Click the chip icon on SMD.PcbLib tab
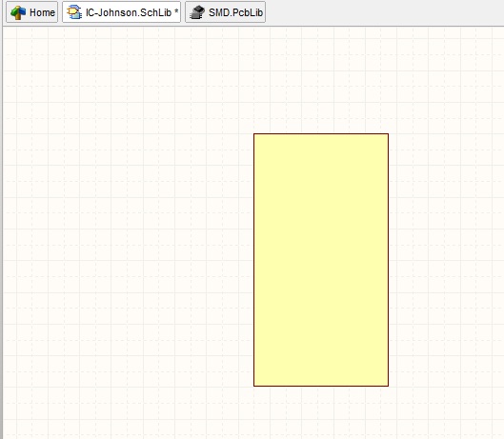Image resolution: width=504 pixels, height=439 pixels. (197, 12)
